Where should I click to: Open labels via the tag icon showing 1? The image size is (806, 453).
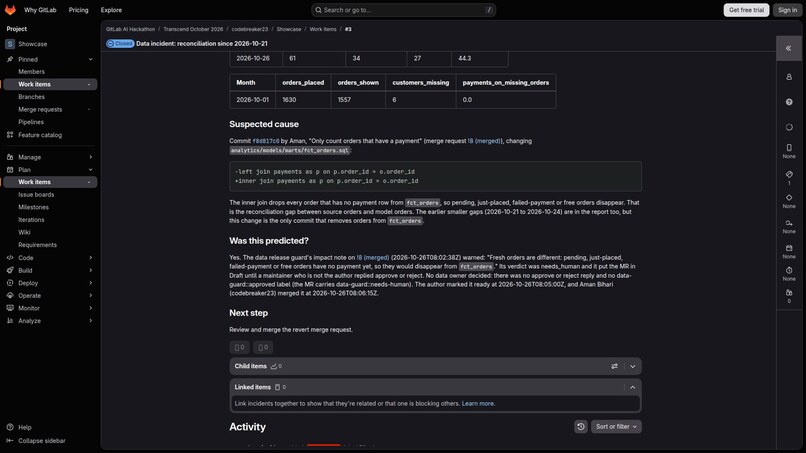click(x=789, y=175)
